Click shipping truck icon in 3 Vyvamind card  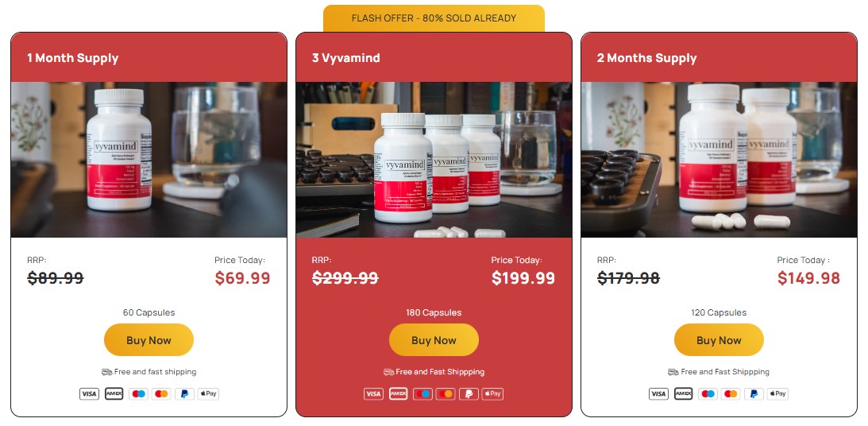click(388, 372)
